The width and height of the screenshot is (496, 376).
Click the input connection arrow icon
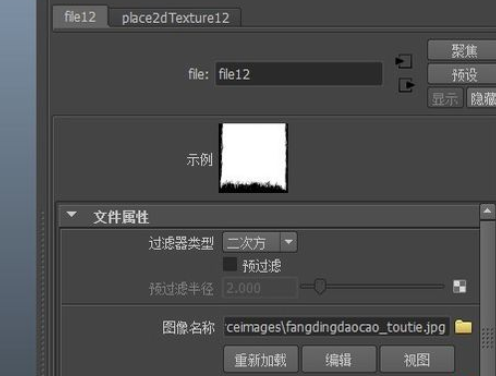[x=404, y=61]
